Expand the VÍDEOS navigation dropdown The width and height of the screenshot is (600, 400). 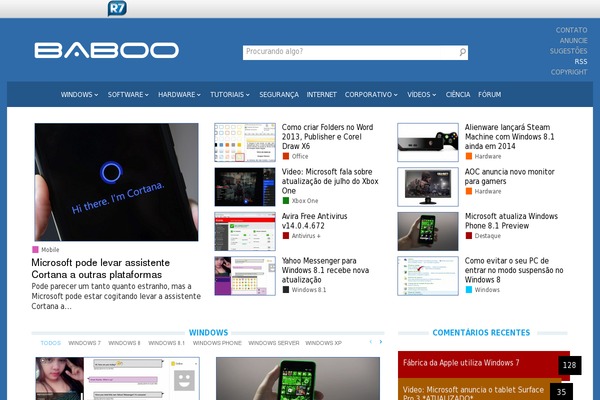[421, 95]
